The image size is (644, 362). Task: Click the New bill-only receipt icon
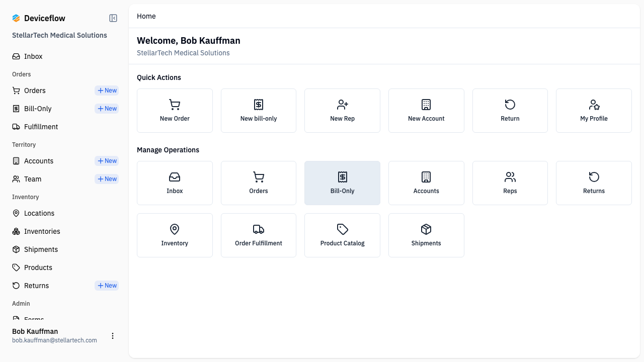coord(259,105)
